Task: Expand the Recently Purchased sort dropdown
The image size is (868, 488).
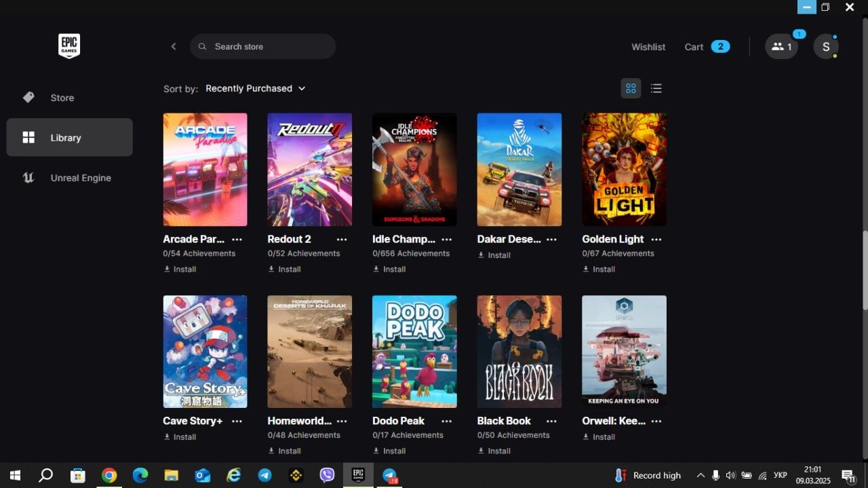Action: coord(256,88)
